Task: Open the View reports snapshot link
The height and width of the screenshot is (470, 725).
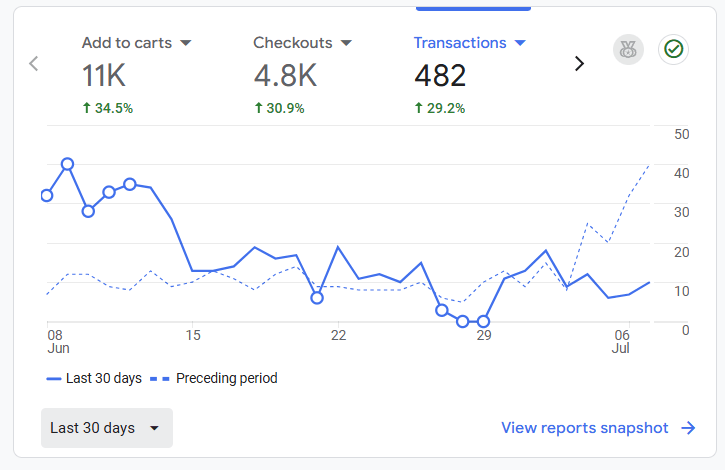Action: tap(585, 428)
